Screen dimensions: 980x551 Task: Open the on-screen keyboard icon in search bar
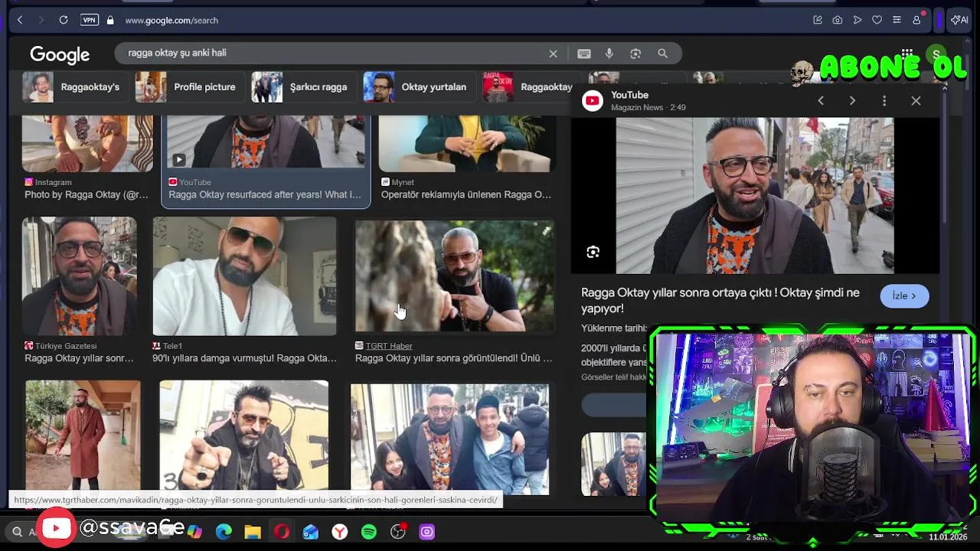pos(584,54)
